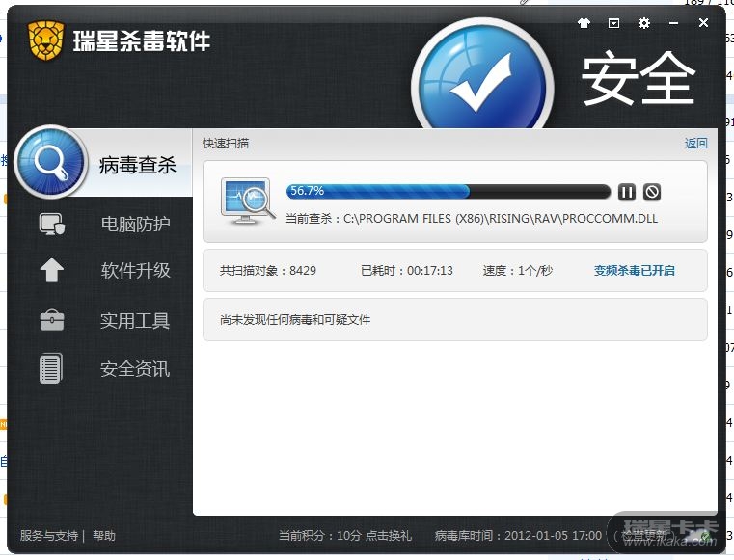Open the 帮助 link
This screenshot has width=734, height=560.
click(x=104, y=535)
